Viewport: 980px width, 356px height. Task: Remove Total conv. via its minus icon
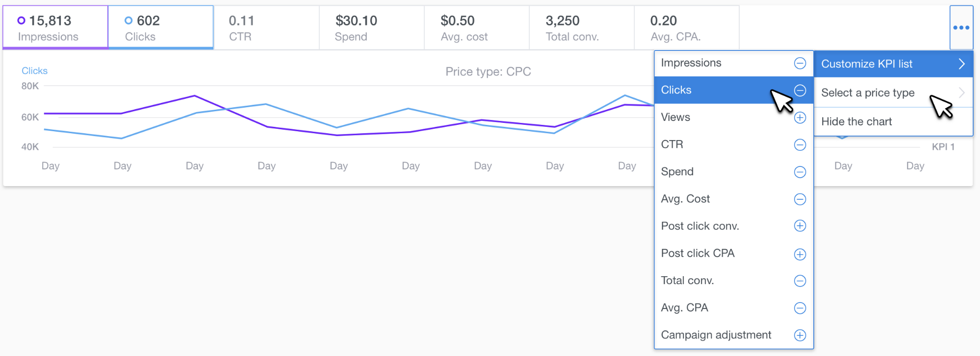click(800, 281)
